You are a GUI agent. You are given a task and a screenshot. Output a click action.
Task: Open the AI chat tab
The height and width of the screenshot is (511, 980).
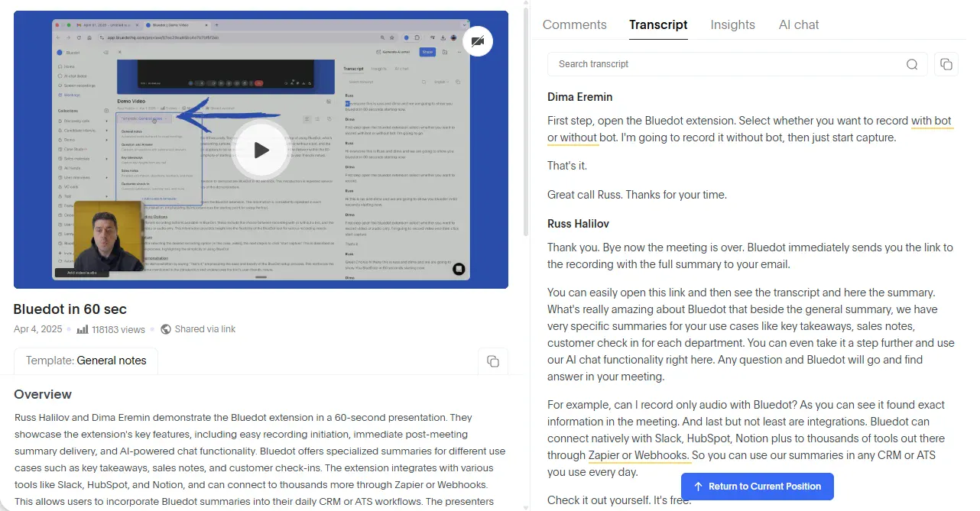pyautogui.click(x=799, y=24)
